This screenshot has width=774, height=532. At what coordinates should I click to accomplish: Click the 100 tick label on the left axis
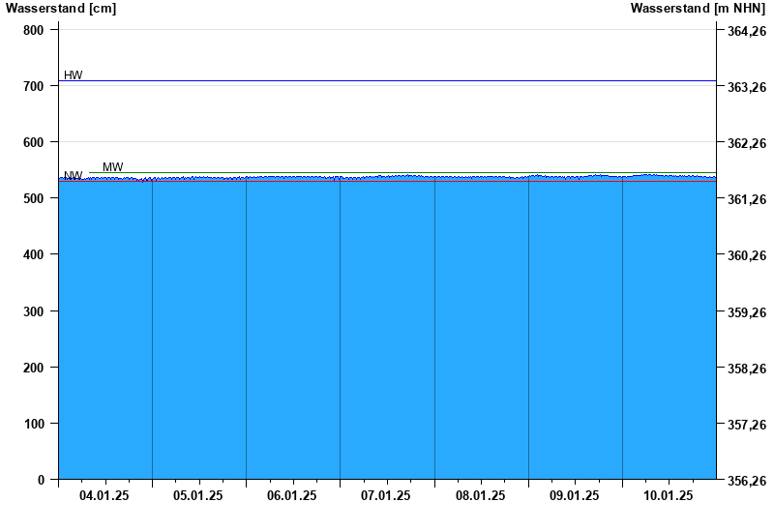(34, 424)
